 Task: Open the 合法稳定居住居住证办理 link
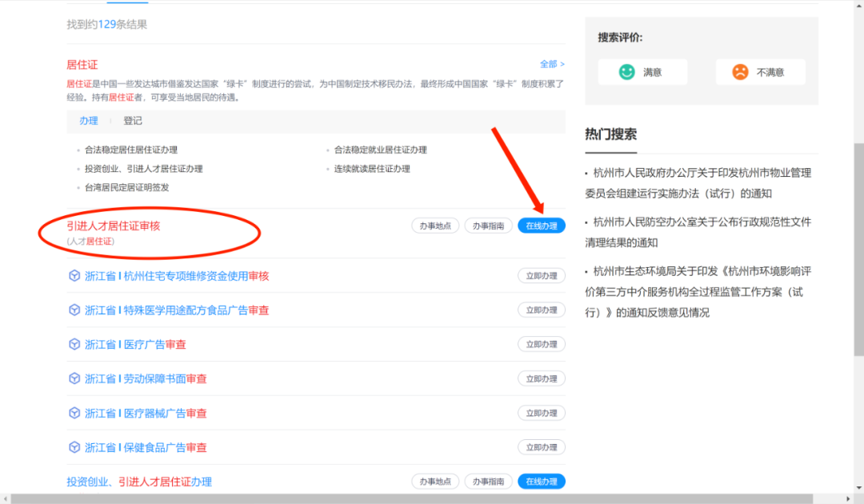(x=131, y=150)
